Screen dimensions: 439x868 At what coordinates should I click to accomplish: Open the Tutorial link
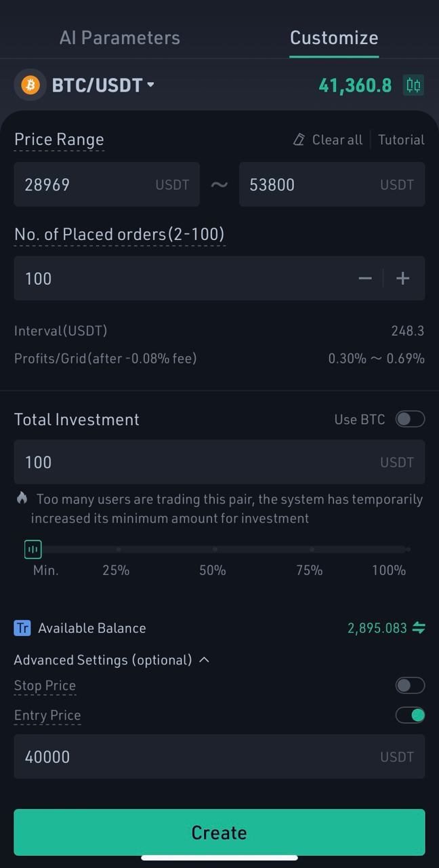[401, 140]
